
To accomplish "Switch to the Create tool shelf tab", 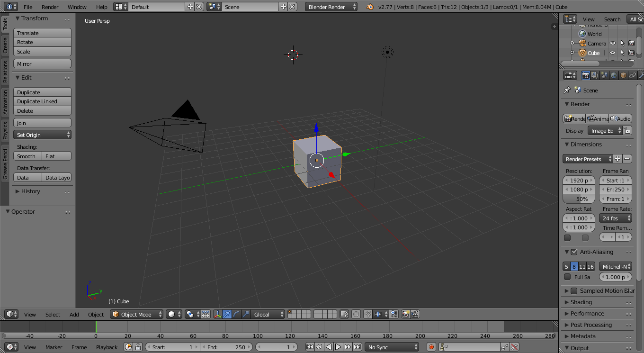I will click(x=5, y=45).
